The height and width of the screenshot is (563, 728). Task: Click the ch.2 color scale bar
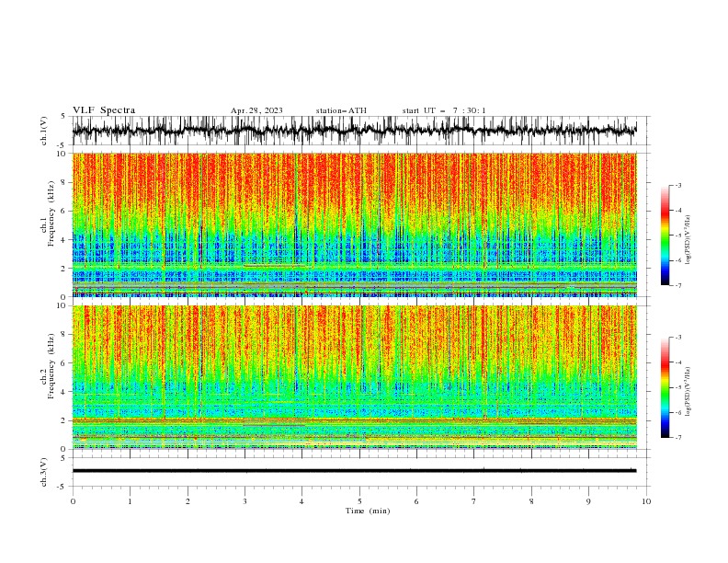tap(665, 387)
